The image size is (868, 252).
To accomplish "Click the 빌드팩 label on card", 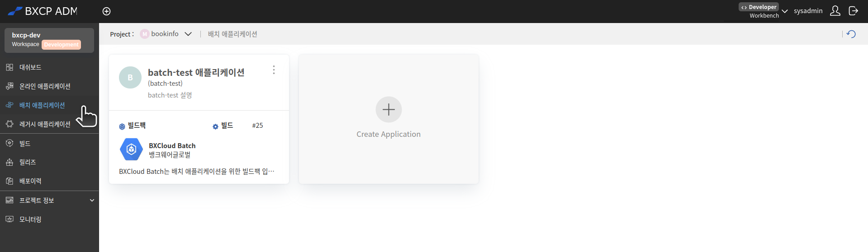I will tap(137, 126).
